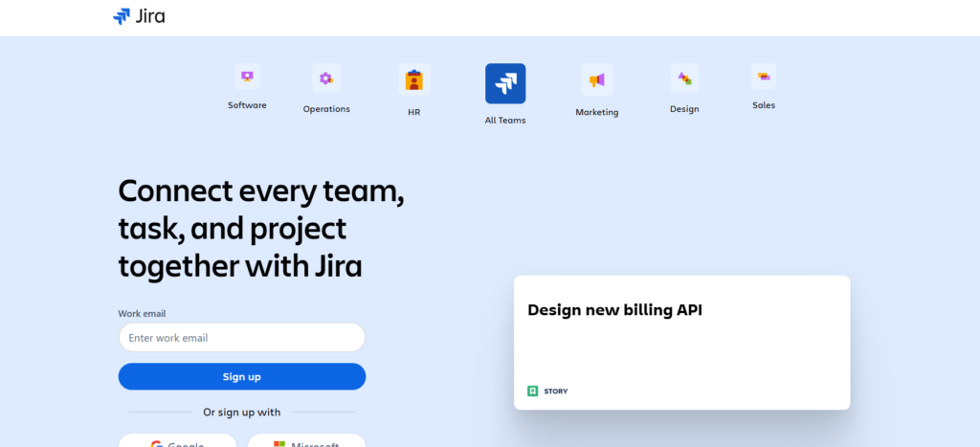
Task: Click the Microsoft logo icon
Action: pos(279,444)
